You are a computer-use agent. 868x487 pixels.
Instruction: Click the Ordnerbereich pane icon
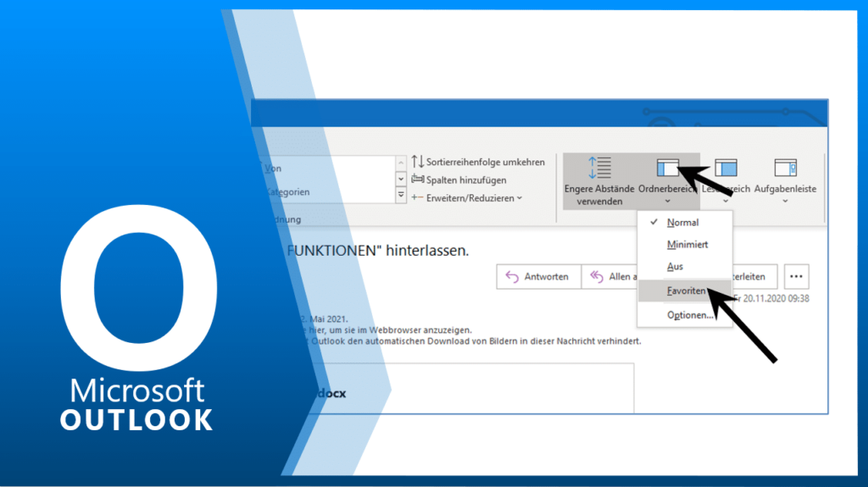click(x=668, y=168)
